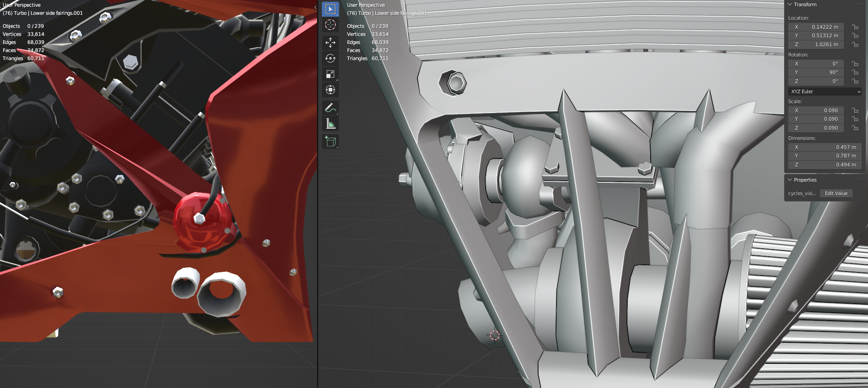Click "User Perspective" in the right viewport
Viewport: 868px width, 388px height.
pyautogui.click(x=366, y=5)
